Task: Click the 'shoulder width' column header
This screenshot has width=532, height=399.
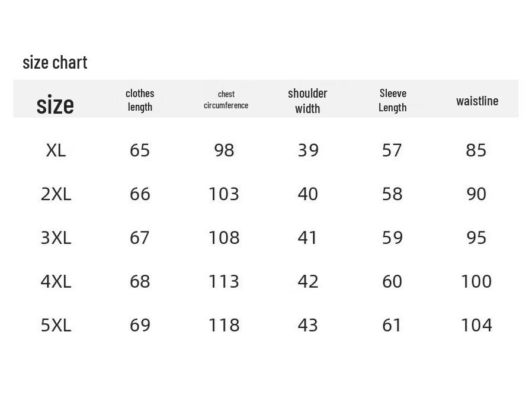Action: point(307,101)
